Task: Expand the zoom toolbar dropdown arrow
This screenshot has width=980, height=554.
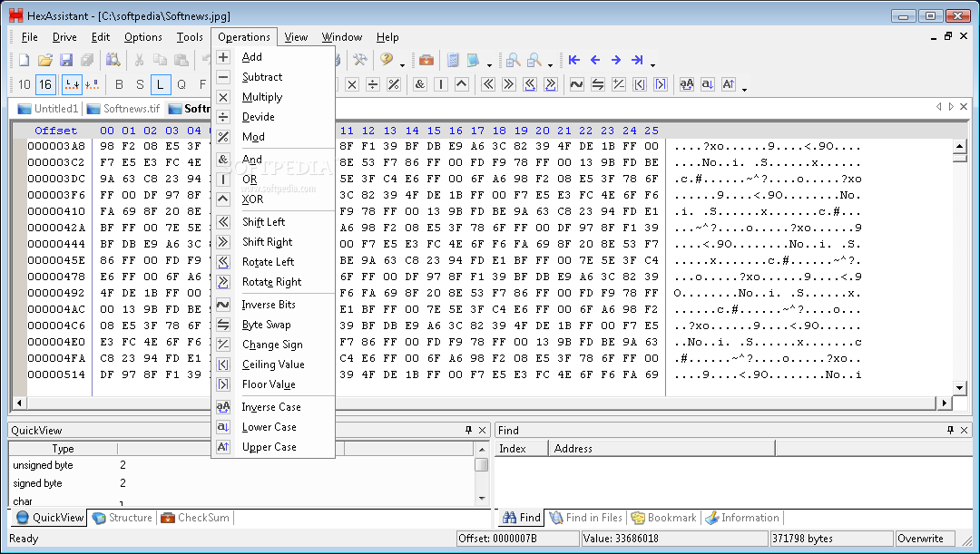Action: click(x=550, y=64)
